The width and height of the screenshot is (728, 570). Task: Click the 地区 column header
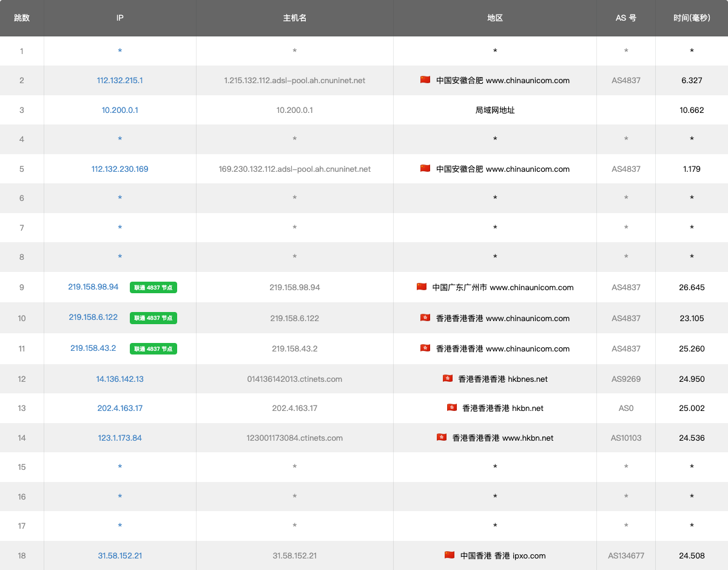click(x=495, y=18)
